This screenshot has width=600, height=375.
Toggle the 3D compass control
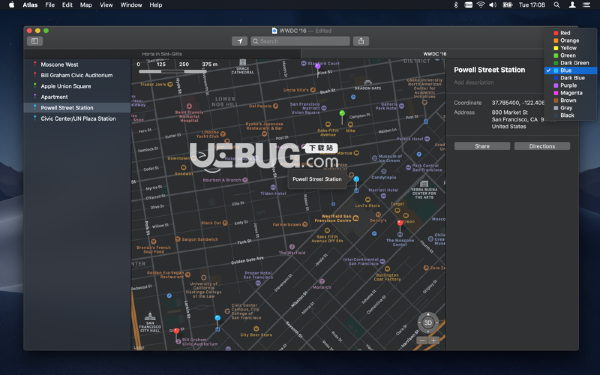[428, 323]
